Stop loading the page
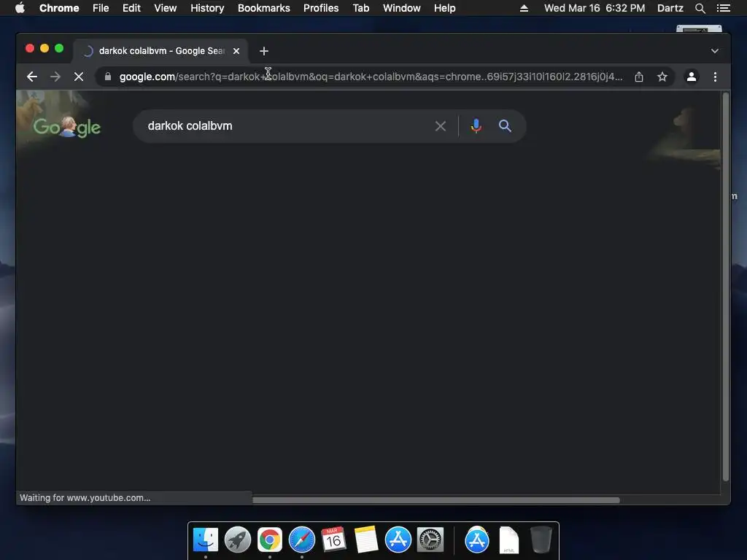Viewport: 747px width, 560px height. point(79,77)
